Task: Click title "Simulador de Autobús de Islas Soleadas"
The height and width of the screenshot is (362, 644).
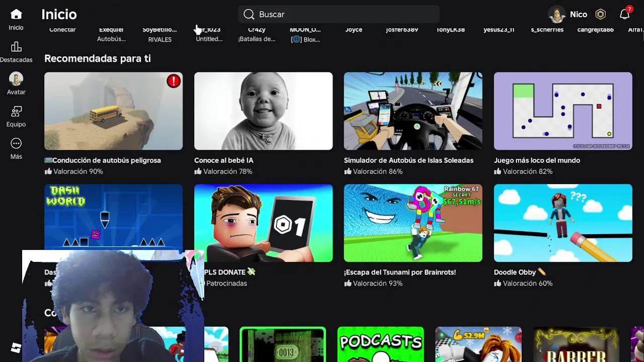Action: 409,160
